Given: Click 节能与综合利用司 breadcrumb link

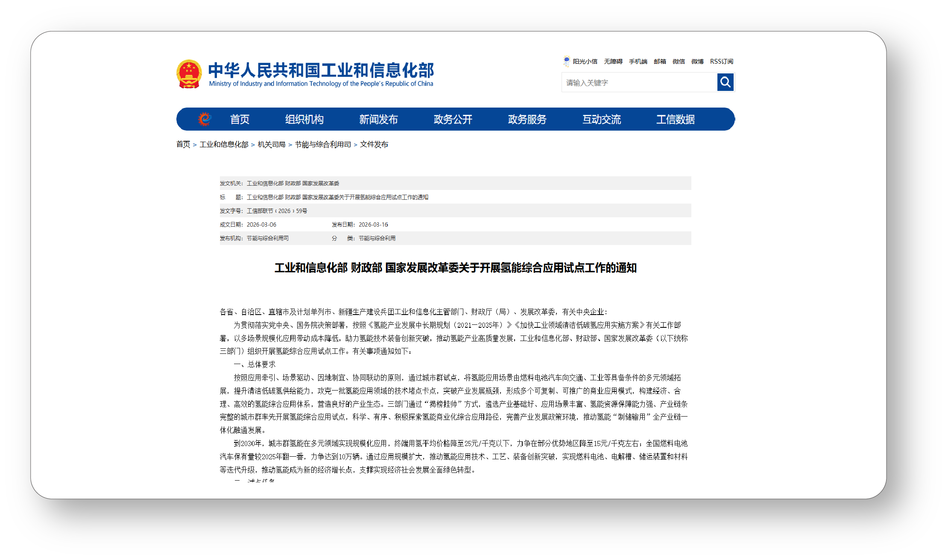Looking at the screenshot, I should click(x=323, y=145).
